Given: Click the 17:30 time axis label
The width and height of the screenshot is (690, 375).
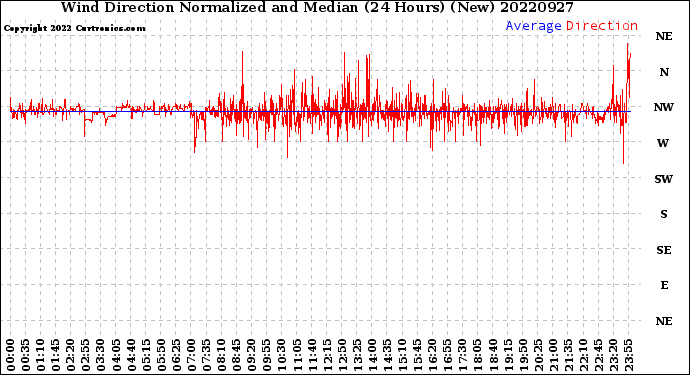Looking at the screenshot, I should point(463,355).
